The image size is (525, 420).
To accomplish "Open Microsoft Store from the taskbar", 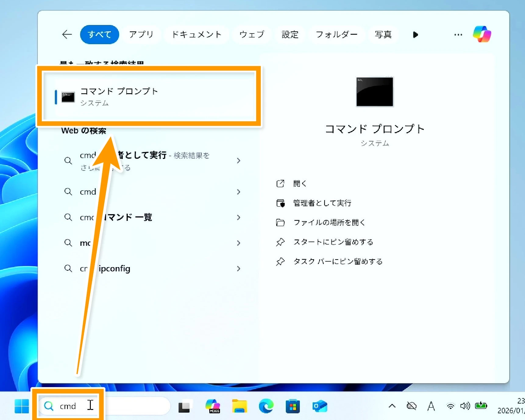I will [293, 406].
